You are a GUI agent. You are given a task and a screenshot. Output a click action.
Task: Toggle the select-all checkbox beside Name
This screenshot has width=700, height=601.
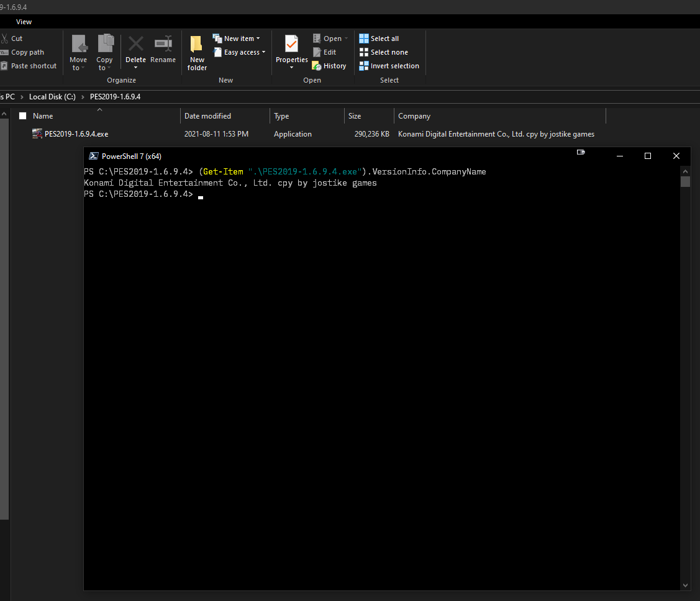tap(23, 116)
